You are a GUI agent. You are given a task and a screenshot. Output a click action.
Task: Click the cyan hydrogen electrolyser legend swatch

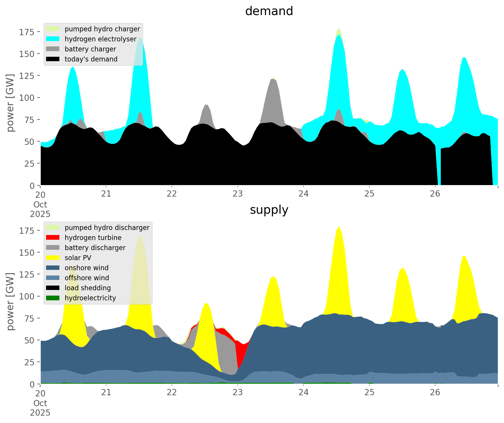pyautogui.click(x=53, y=39)
